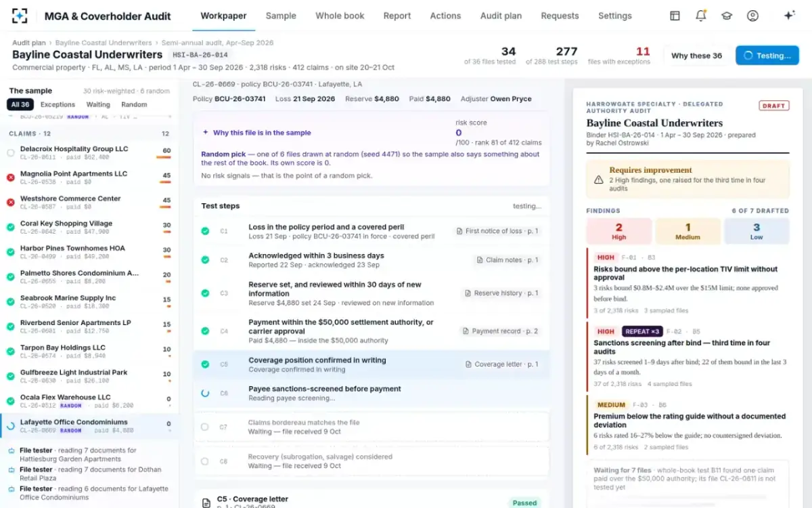Open the notifications bell

pos(701,16)
